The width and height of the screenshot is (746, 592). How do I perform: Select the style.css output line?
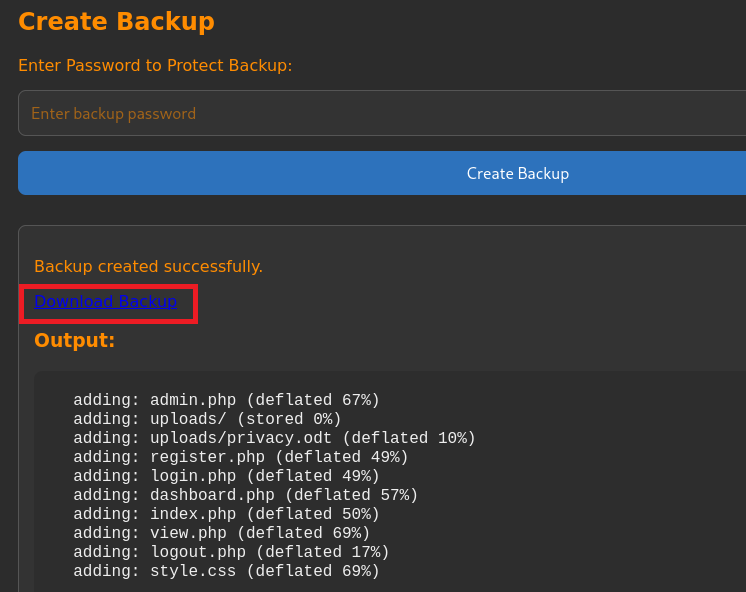coord(226,571)
